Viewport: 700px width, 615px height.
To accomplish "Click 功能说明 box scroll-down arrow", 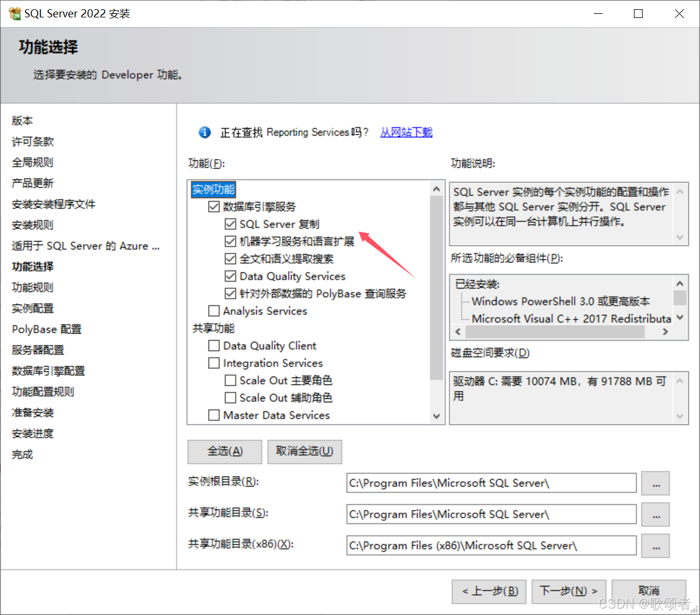I will 680,237.
